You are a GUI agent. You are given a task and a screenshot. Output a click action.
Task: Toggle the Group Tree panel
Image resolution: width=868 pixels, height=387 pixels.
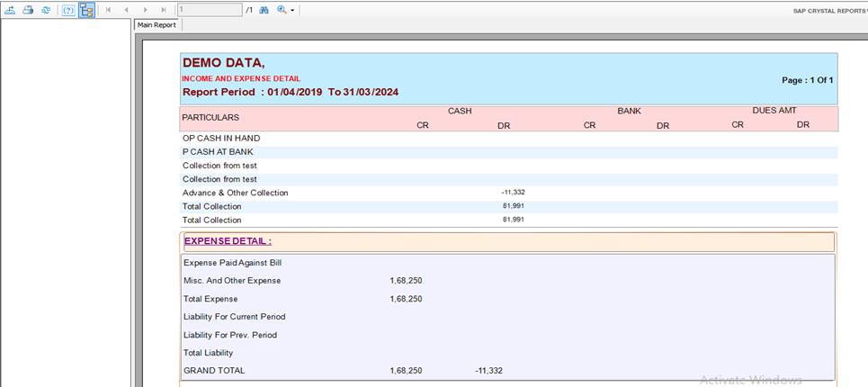click(86, 10)
